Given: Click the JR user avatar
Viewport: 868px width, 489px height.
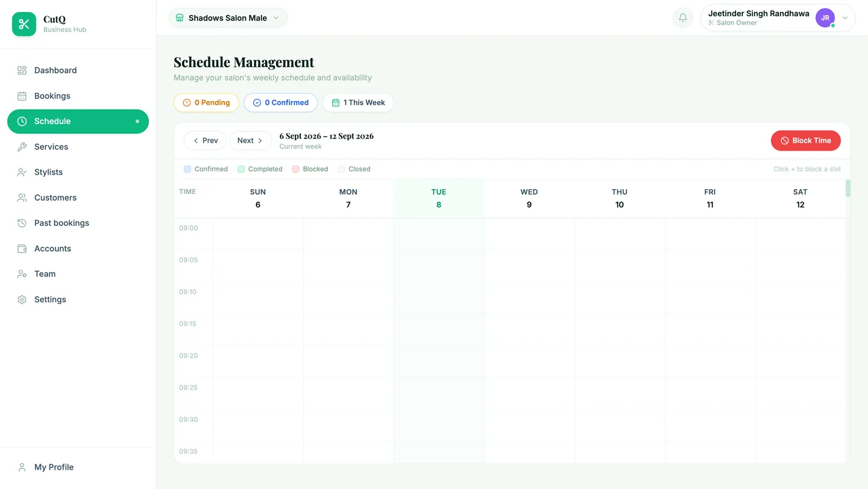Looking at the screenshot, I should 825,18.
